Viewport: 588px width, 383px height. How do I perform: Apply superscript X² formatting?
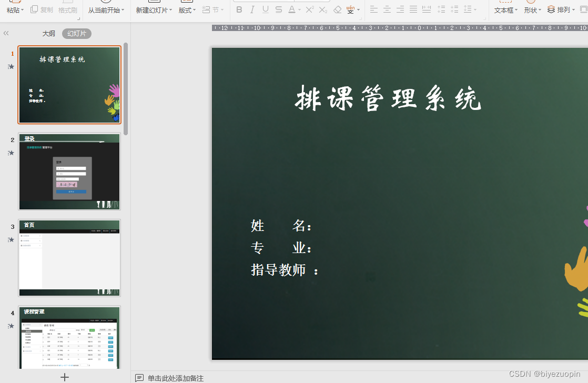310,10
